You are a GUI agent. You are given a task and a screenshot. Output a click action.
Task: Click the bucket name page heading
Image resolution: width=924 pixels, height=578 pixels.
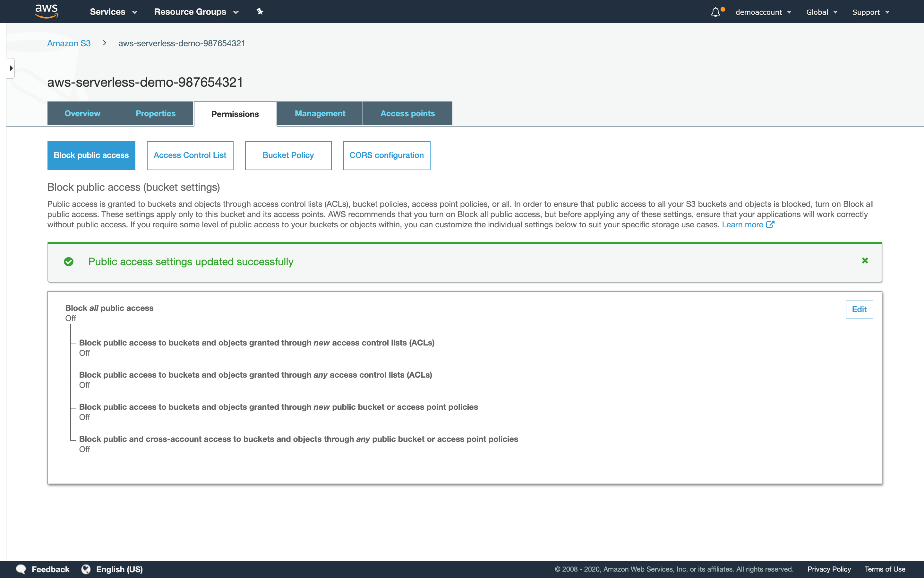pyautogui.click(x=145, y=82)
